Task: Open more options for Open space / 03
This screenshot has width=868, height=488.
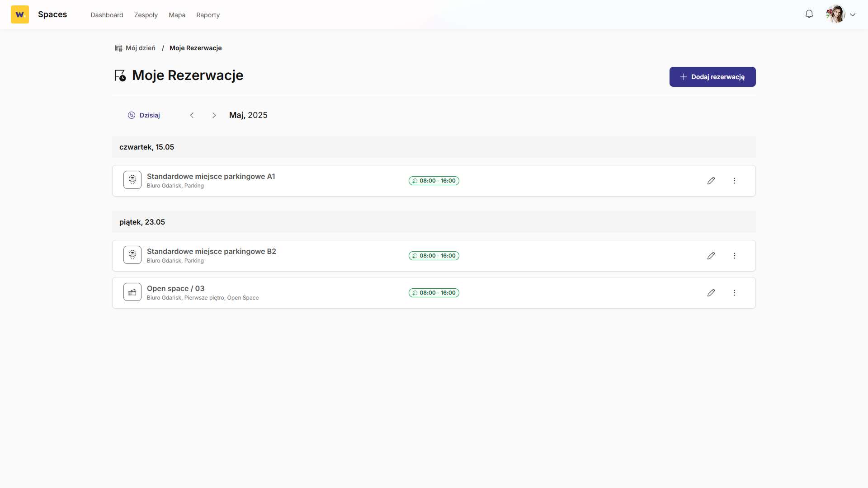Action: pyautogui.click(x=735, y=293)
